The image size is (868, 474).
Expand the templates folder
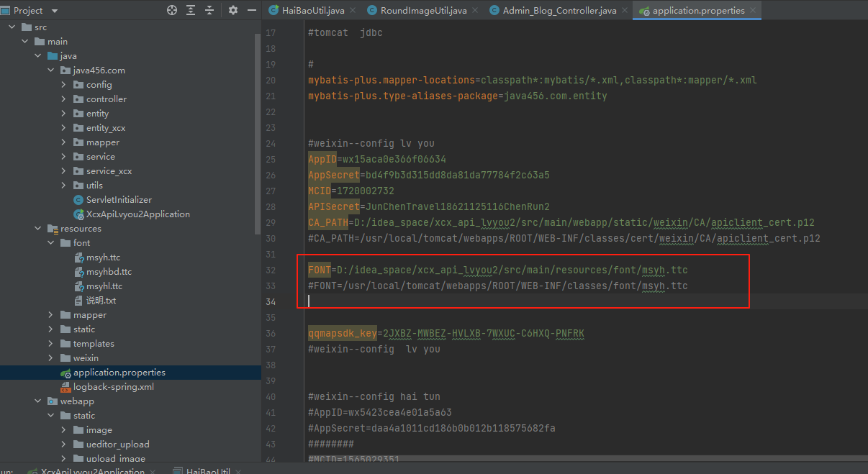[x=50, y=344]
